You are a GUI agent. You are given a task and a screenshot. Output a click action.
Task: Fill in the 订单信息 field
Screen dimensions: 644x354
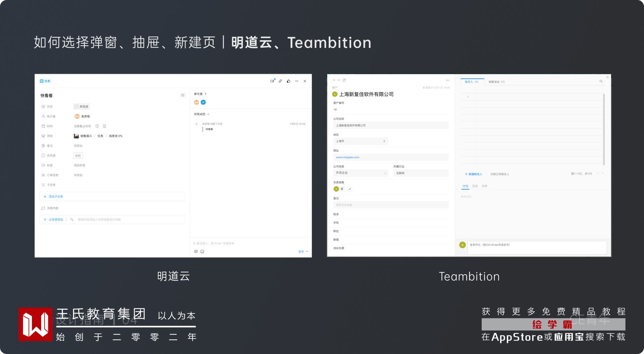[78, 175]
